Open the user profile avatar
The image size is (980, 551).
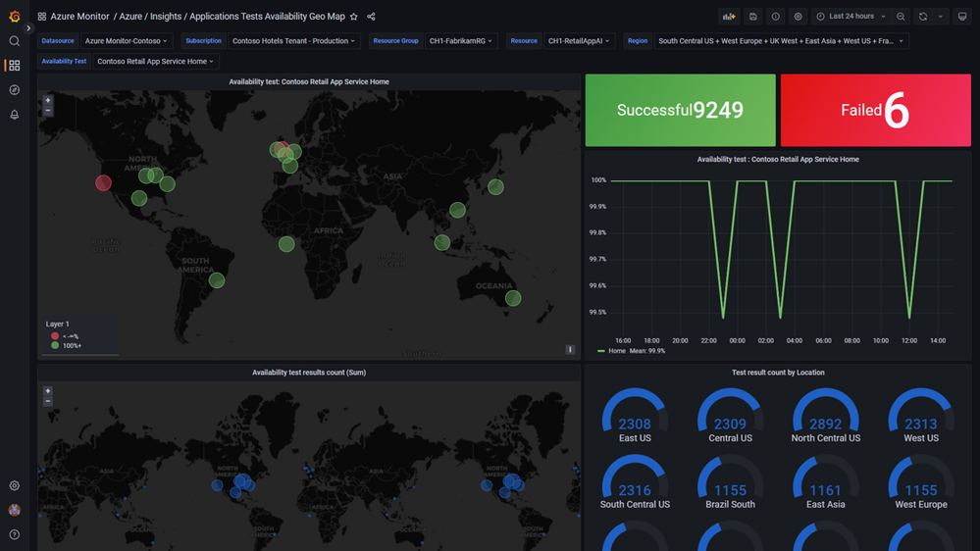[x=15, y=510]
